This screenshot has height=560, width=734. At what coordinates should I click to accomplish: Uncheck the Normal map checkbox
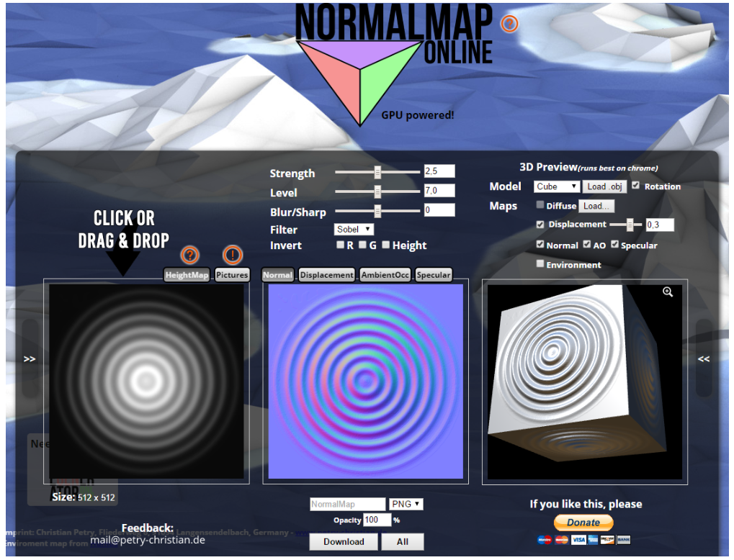coord(540,244)
